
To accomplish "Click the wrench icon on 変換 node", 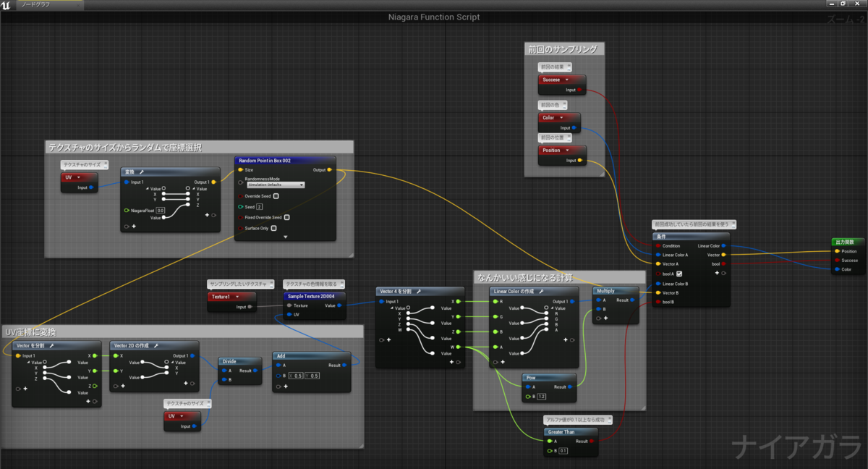I will point(142,172).
